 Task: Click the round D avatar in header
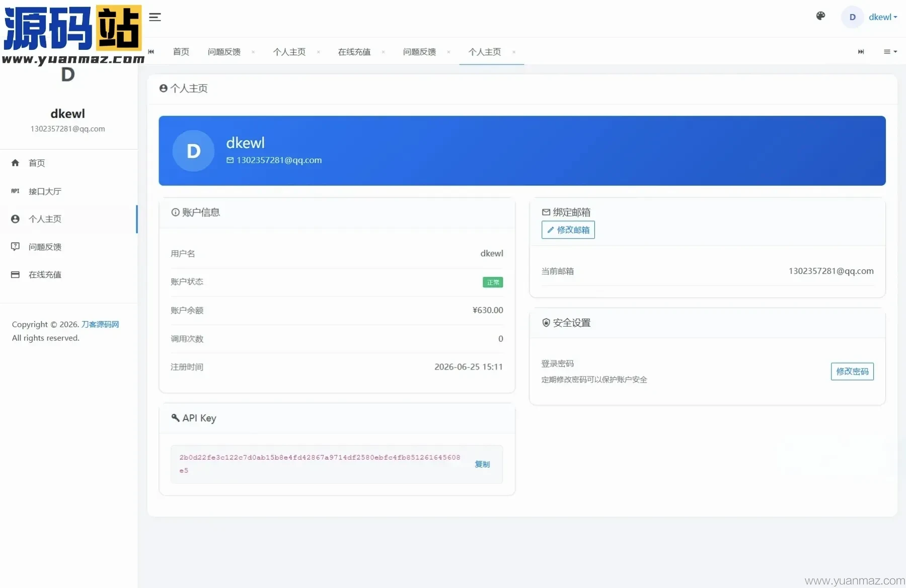(x=852, y=17)
